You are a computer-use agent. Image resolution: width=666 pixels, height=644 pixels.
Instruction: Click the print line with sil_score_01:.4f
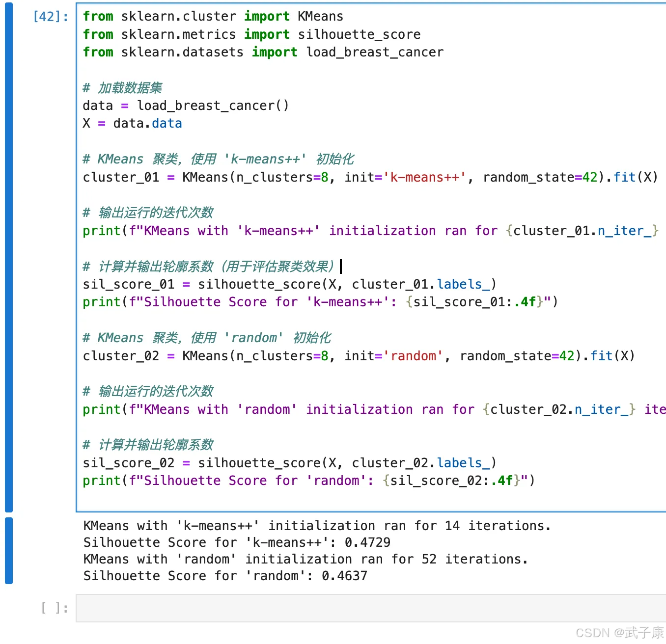coord(320,302)
